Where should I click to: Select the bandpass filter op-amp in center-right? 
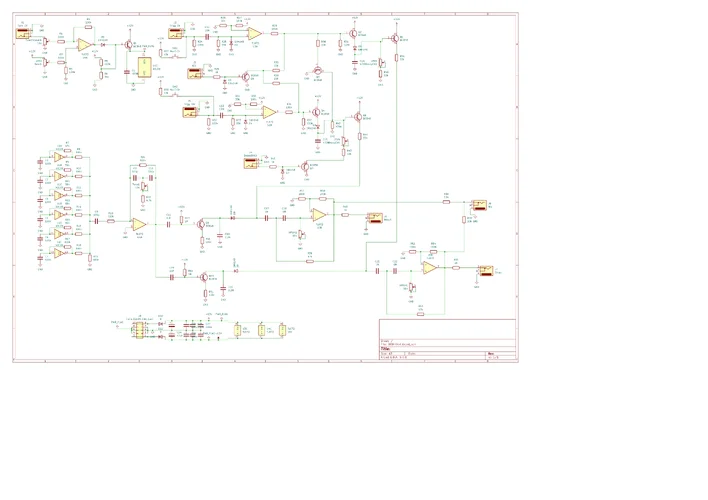tap(319, 215)
